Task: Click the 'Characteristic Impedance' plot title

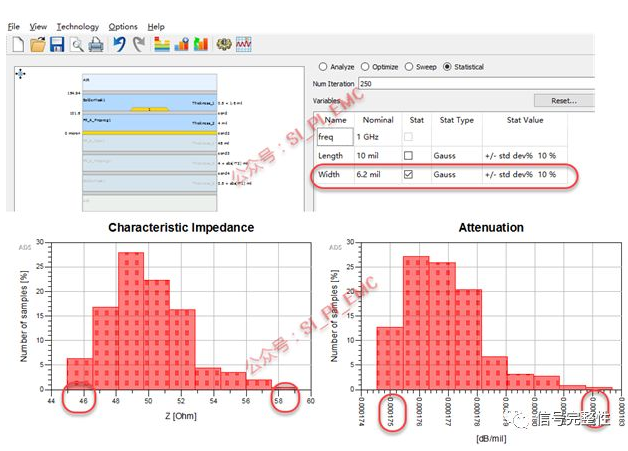Action: (x=181, y=228)
